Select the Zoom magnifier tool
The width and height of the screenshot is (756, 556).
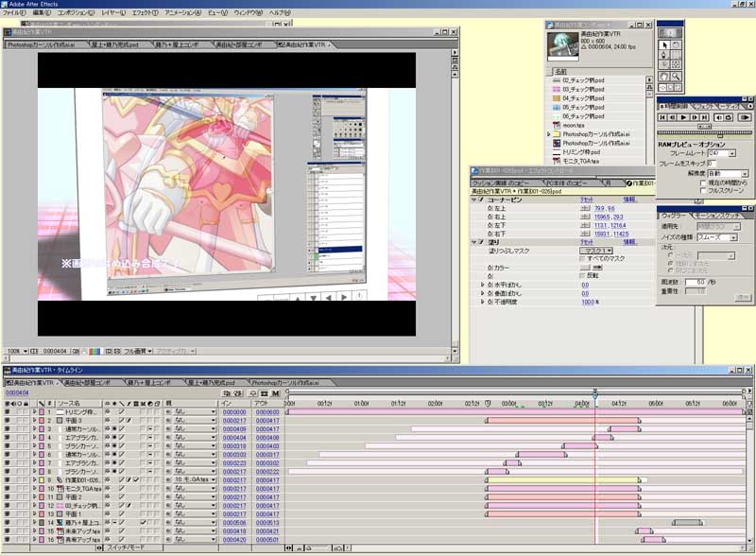(x=676, y=77)
